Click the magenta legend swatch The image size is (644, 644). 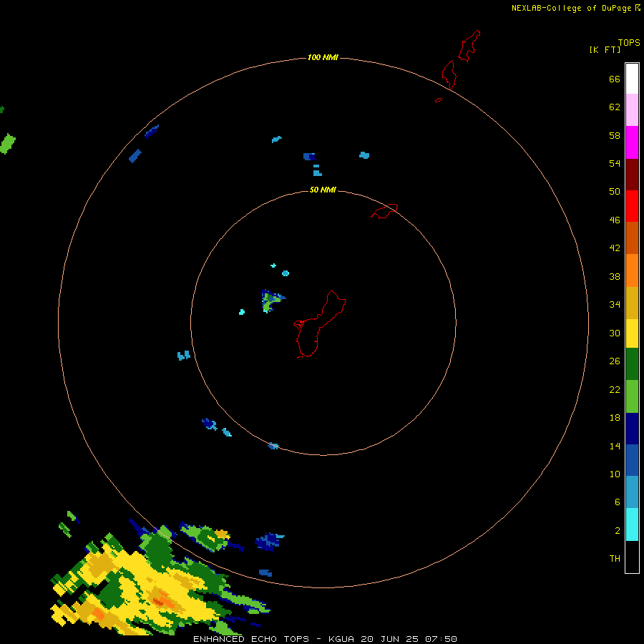(632, 142)
